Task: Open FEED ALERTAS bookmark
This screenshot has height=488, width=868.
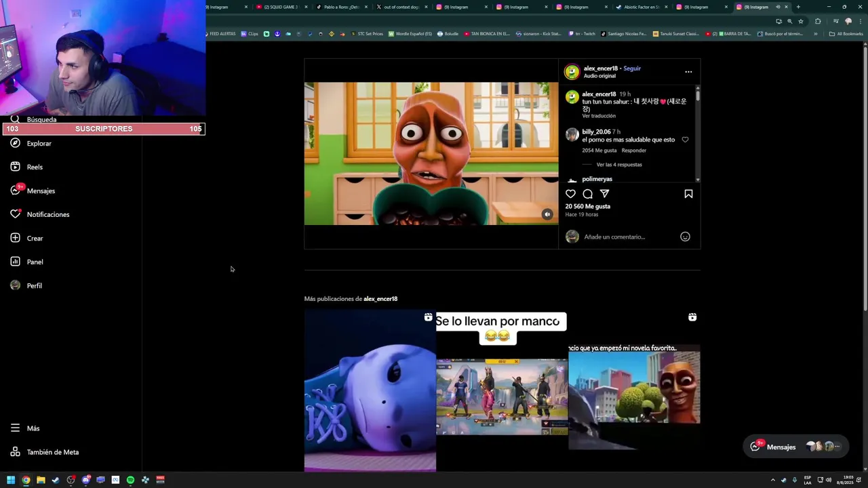Action: point(220,34)
